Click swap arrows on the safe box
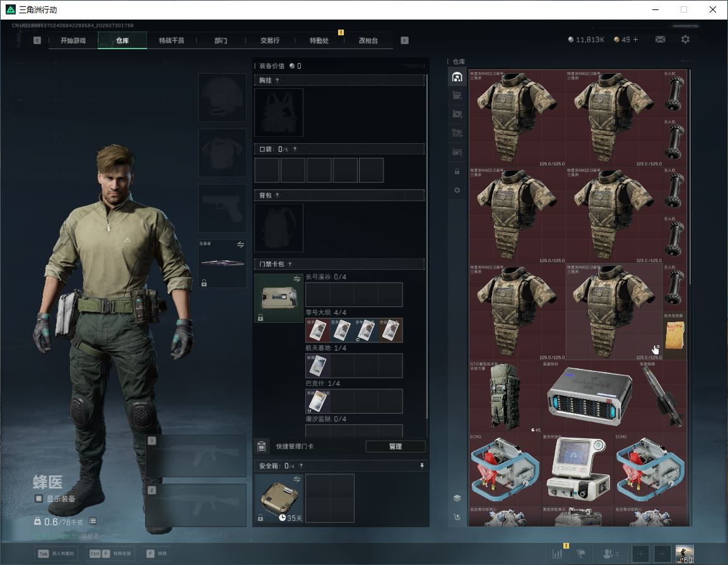The height and width of the screenshot is (565, 728). pos(296,479)
